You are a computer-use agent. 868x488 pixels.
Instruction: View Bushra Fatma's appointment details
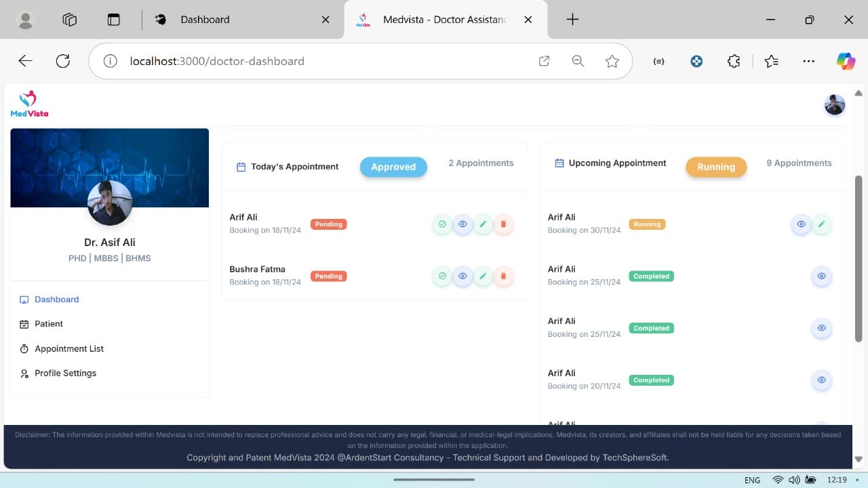(462, 277)
